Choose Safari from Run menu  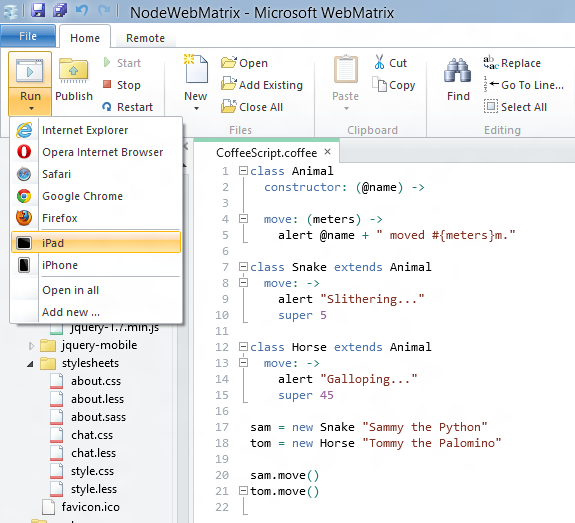pyautogui.click(x=96, y=174)
